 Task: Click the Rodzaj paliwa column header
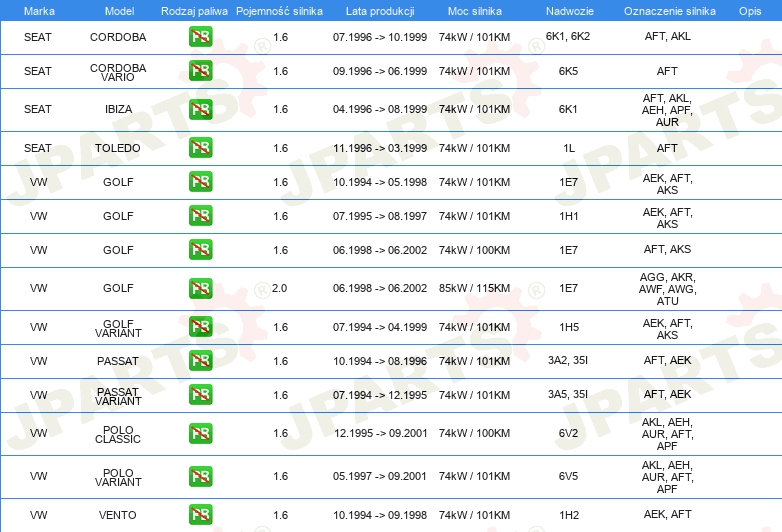click(195, 11)
